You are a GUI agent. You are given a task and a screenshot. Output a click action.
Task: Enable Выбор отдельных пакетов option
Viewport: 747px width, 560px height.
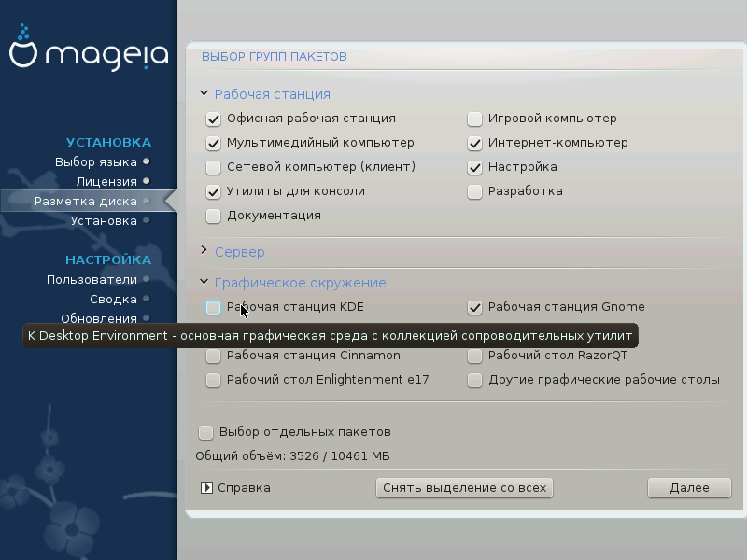pos(205,432)
